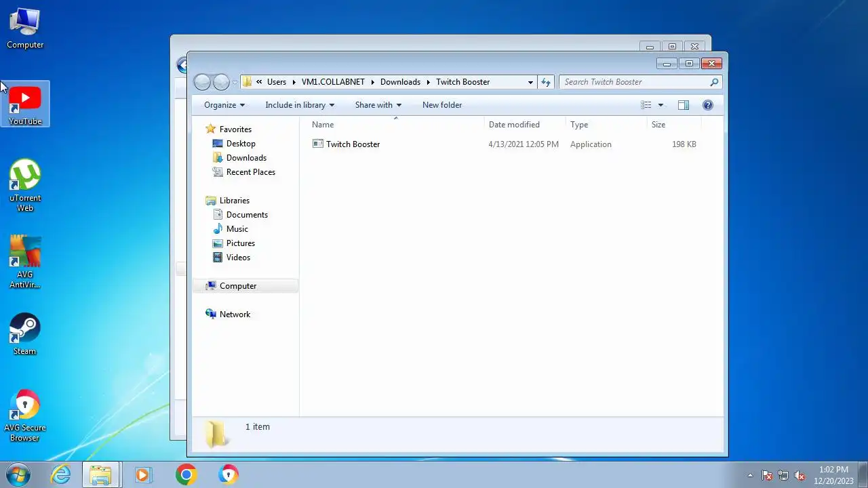Image resolution: width=868 pixels, height=488 pixels.
Task: Click the 198 KB size cell
Action: click(684, 144)
